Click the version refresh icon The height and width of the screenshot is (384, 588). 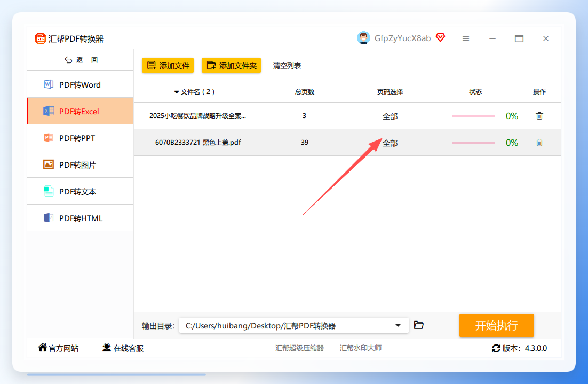tap(496, 348)
